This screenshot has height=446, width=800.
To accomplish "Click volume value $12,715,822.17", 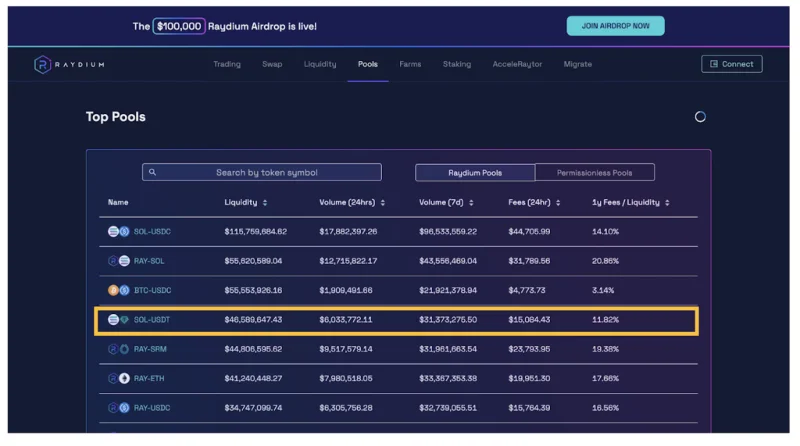I will tap(348, 261).
